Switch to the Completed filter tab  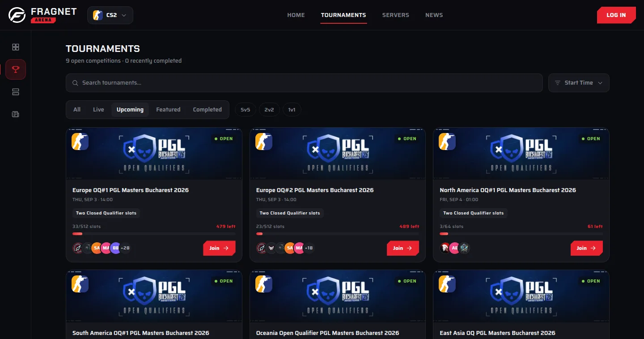pyautogui.click(x=208, y=110)
